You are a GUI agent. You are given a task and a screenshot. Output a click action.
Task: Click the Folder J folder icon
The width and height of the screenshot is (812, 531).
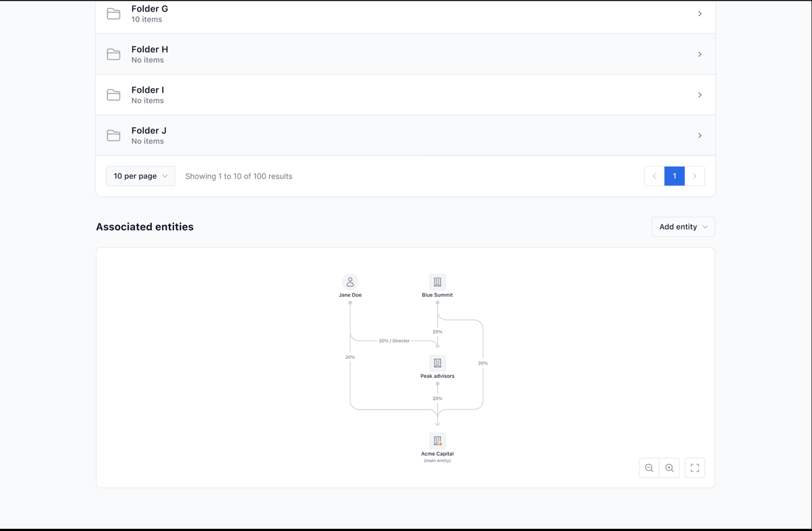pos(114,135)
